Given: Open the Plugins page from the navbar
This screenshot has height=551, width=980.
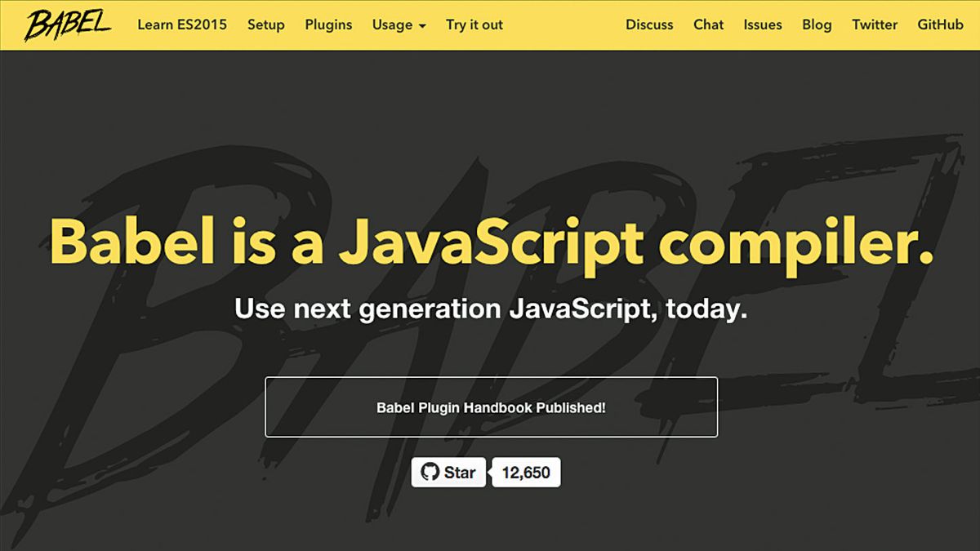Looking at the screenshot, I should coord(328,24).
